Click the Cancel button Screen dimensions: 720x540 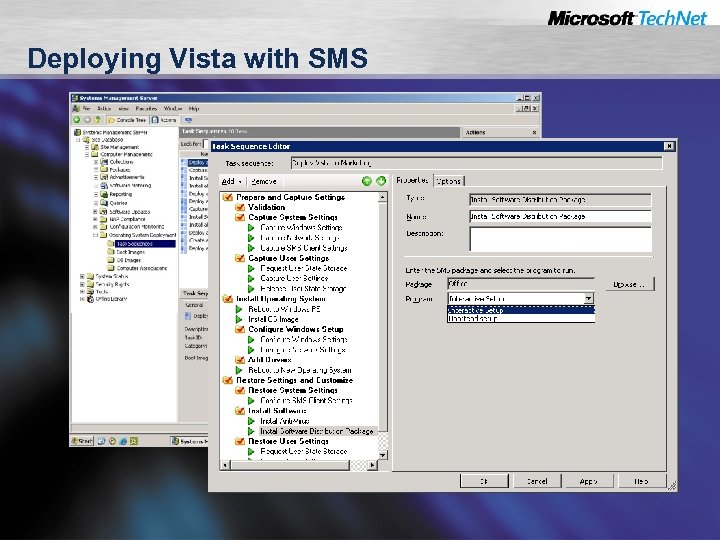click(x=537, y=481)
